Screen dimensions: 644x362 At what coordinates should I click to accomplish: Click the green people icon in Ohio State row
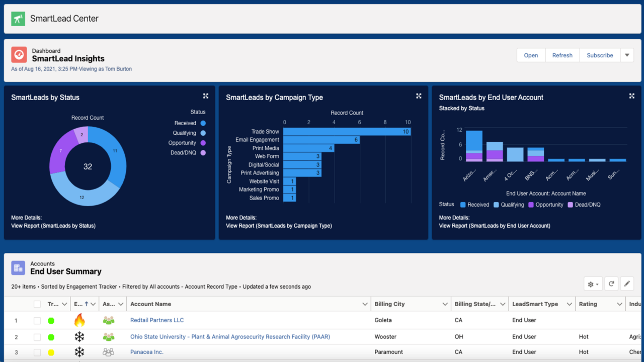pos(109,337)
